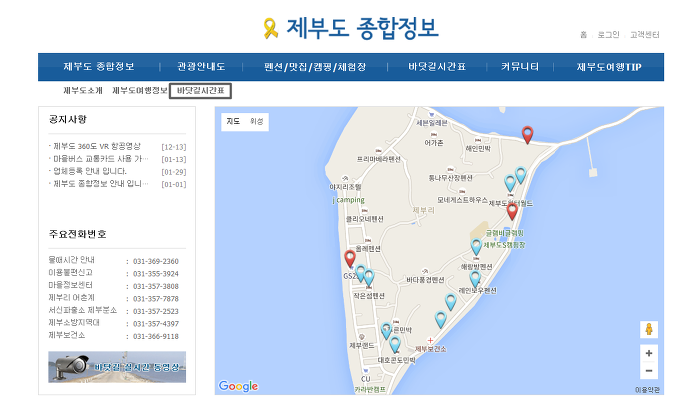Click the 제부도 종합정보 site title
This screenshot has width=683, height=398.
click(362, 28)
